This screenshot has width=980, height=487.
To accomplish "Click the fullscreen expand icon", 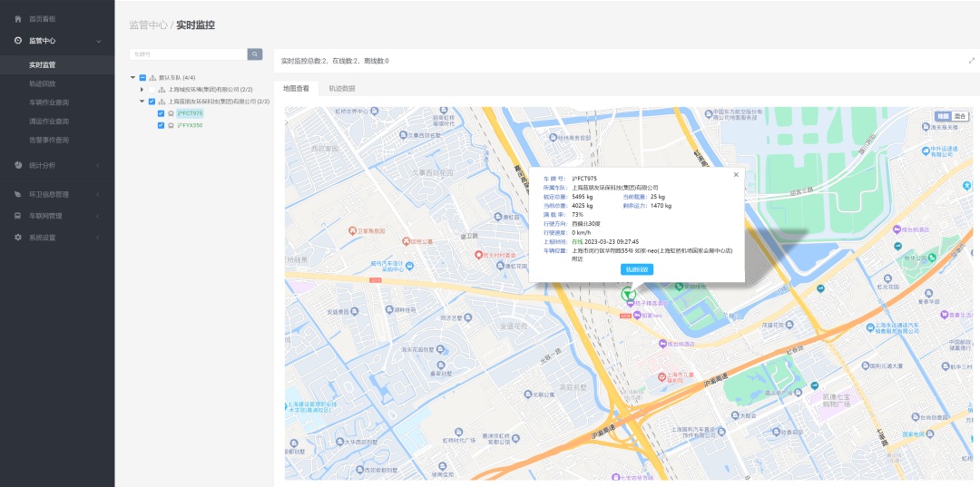I will point(972,61).
